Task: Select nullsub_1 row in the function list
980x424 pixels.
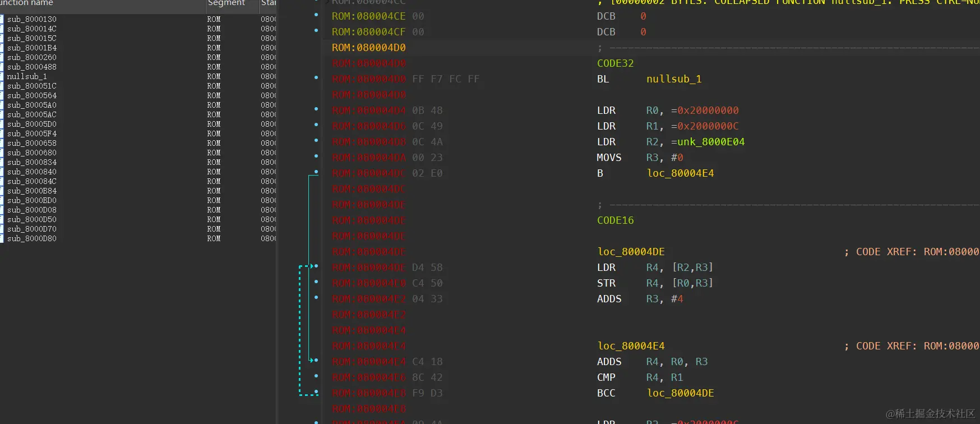Action: tap(27, 76)
